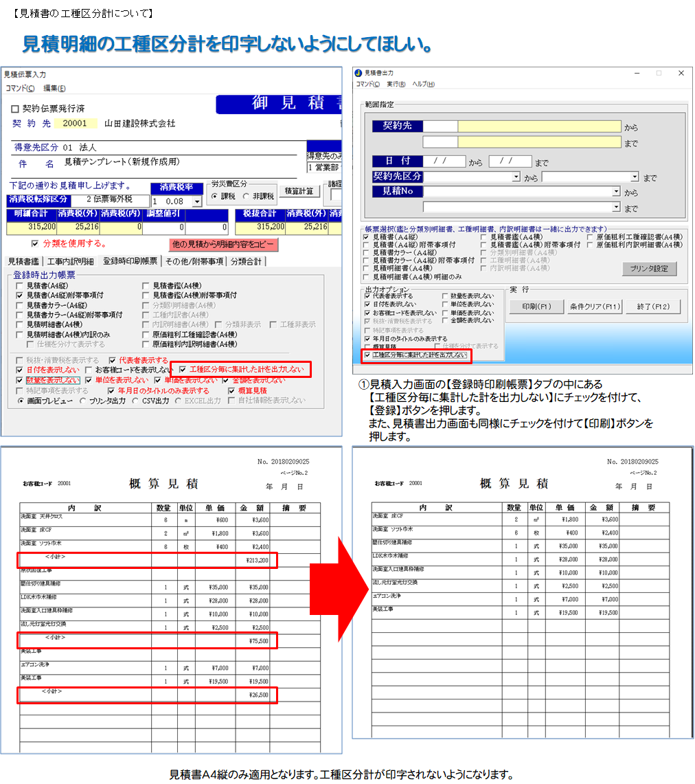The width and height of the screenshot is (695, 784).
Task: Uncheck 工種区分毎に集計した計を出力しない in 見積伝票入力
Action: pos(183,370)
